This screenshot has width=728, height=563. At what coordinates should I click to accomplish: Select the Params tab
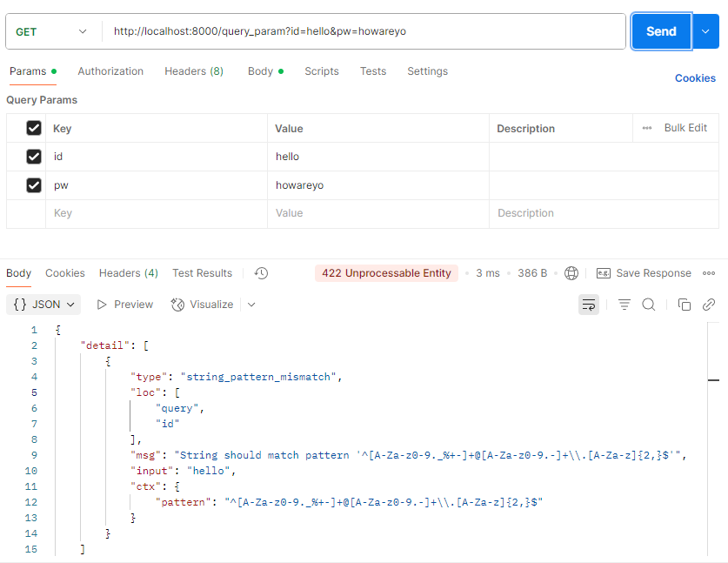pyautogui.click(x=32, y=71)
